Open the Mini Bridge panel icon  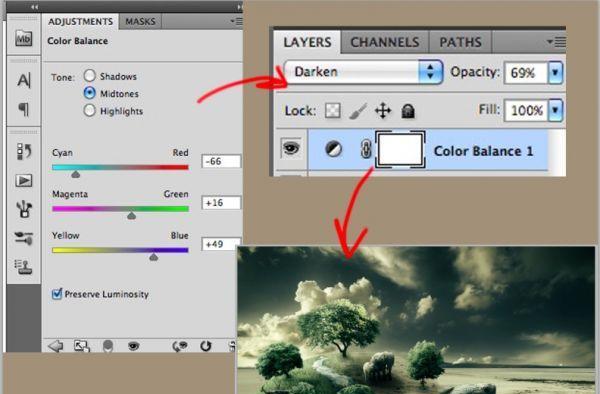[23, 38]
